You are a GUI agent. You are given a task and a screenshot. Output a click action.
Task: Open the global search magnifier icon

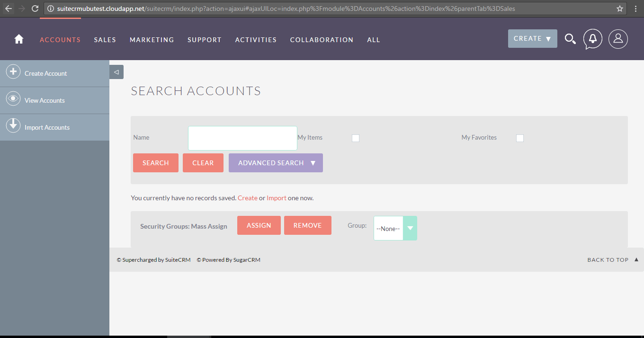[x=570, y=39]
